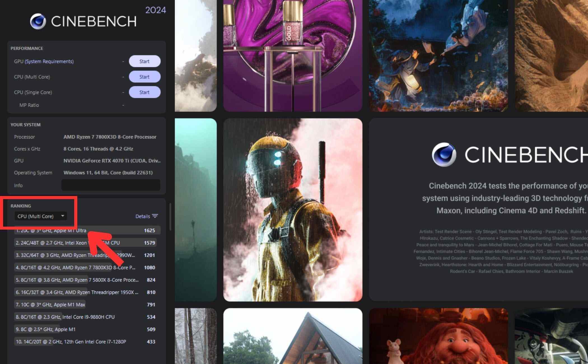Click the lantern forest scene thumbnail
This screenshot has height=364, width=588.
click(438, 55)
